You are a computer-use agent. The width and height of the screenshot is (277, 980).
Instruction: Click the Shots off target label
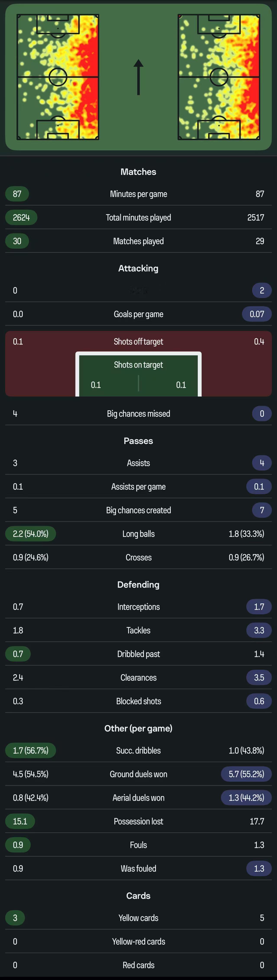(138, 342)
